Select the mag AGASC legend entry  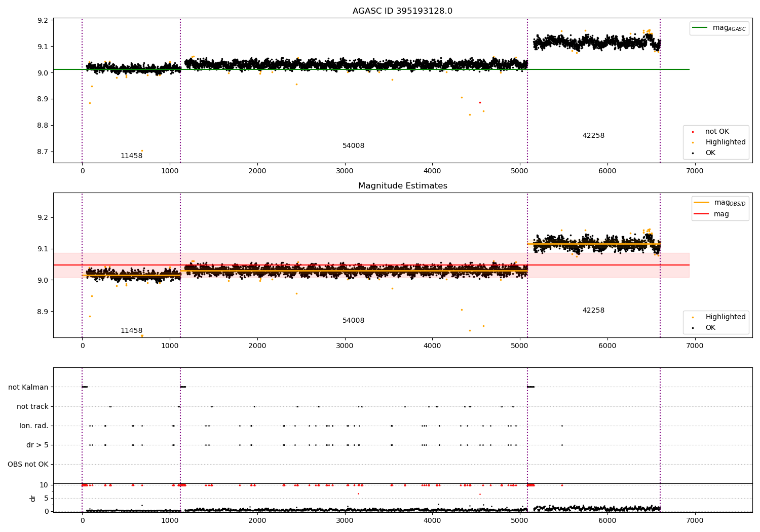[x=719, y=28]
